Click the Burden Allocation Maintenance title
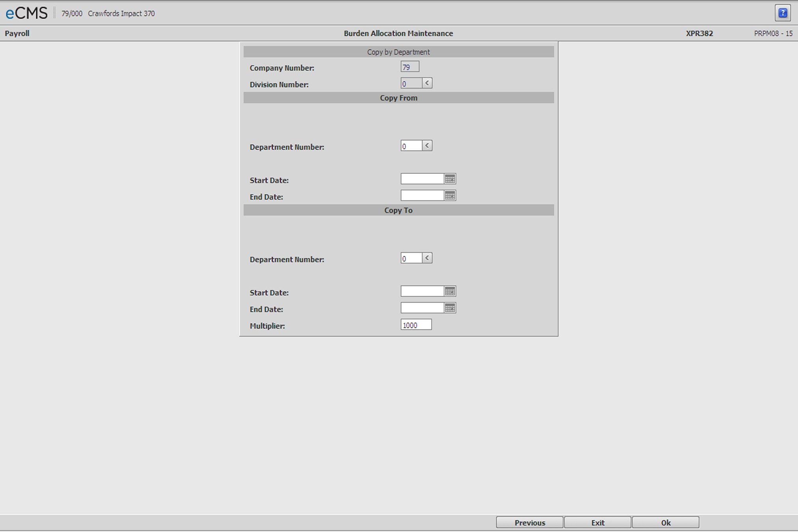The height and width of the screenshot is (532, 798). [398, 33]
